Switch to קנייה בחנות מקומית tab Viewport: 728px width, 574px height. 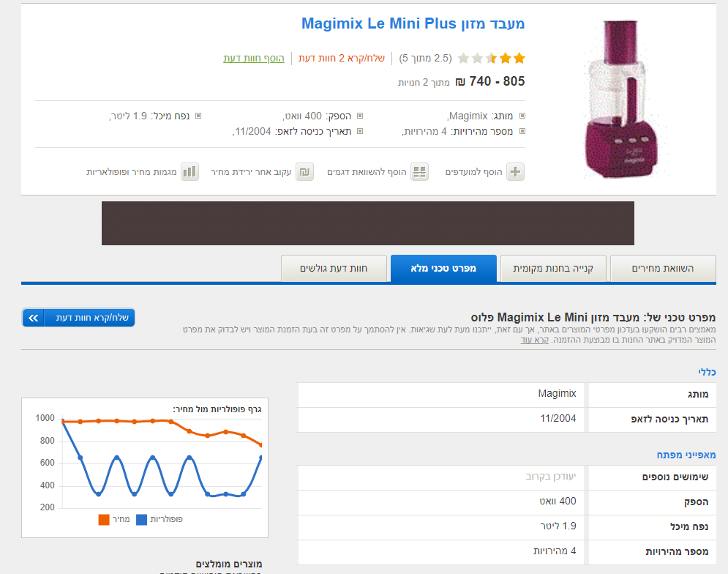point(553,268)
